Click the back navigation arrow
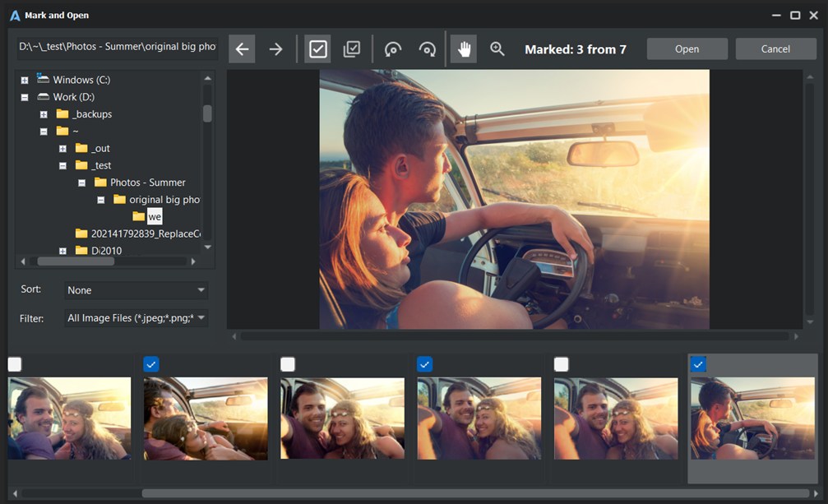This screenshot has width=828, height=504. pyautogui.click(x=241, y=49)
